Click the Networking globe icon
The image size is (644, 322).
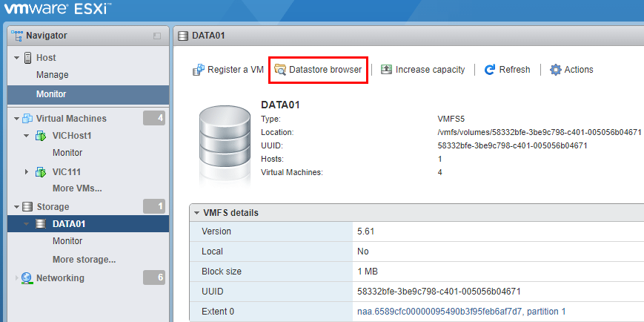pos(27,278)
